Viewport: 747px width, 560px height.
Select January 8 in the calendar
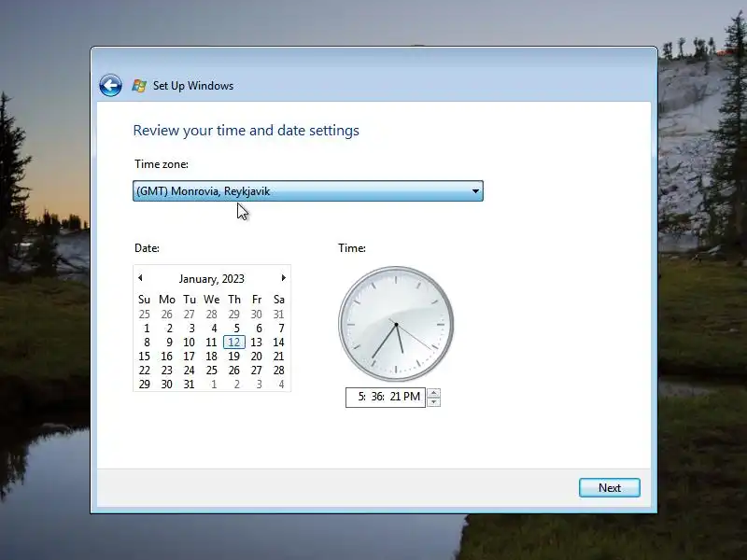click(147, 343)
